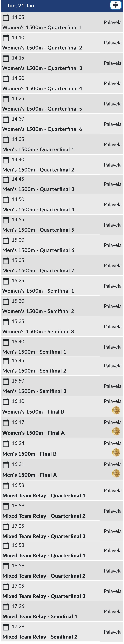Click calendar icon at 17:26 relay semifinal

[x=6, y=607]
